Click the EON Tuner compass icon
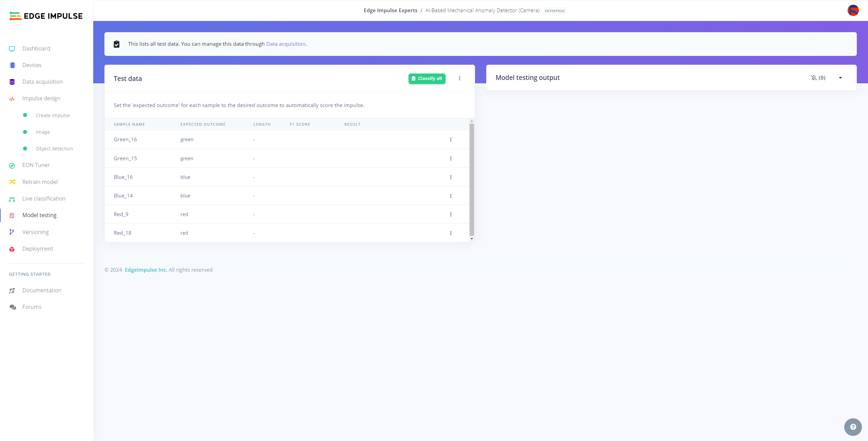Image resolution: width=868 pixels, height=441 pixels. pyautogui.click(x=12, y=166)
